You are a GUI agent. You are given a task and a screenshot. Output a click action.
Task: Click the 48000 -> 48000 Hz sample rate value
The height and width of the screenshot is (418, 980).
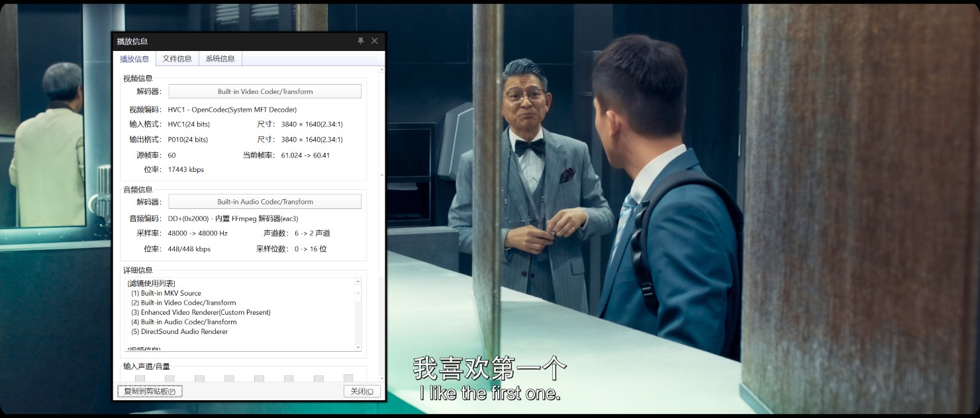198,233
